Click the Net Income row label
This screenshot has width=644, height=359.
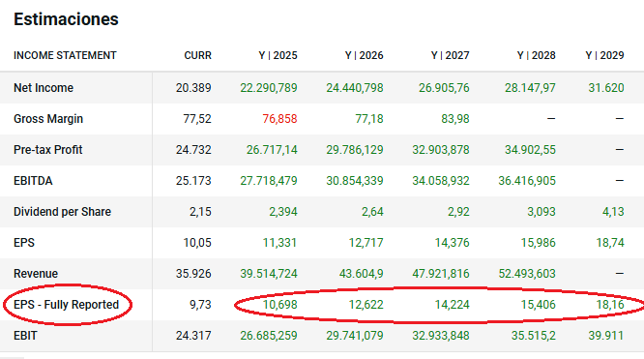44,88
